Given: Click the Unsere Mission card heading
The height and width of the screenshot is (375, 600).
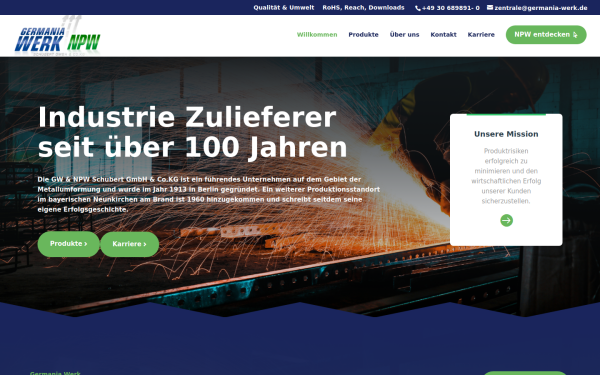Looking at the screenshot, I should (506, 134).
